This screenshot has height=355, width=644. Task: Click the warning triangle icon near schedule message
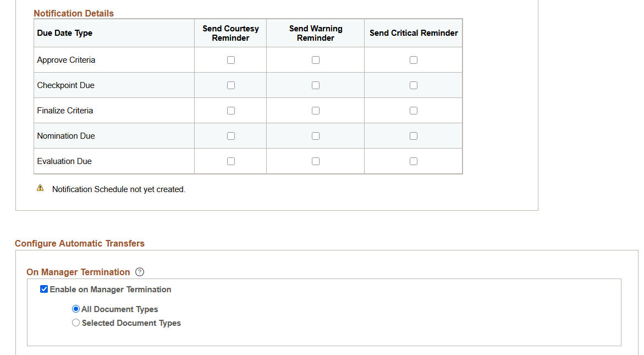40,189
